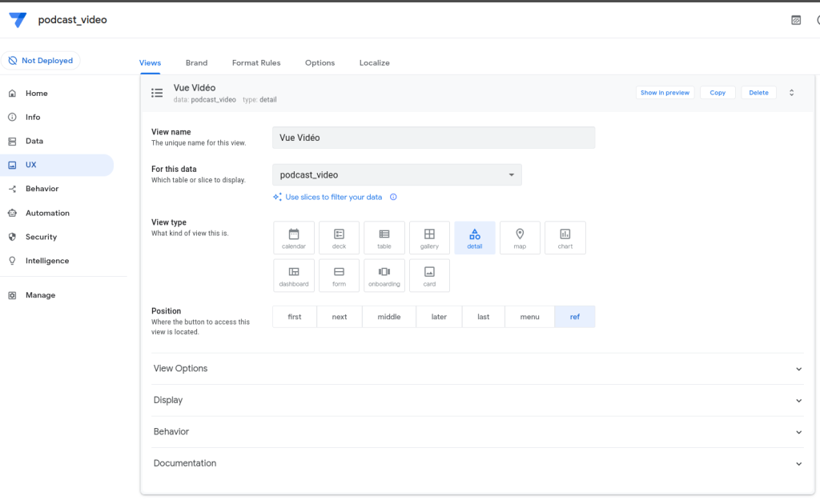Image resolution: width=820 pixels, height=504 pixels.
Task: Open Info in the sidebar
Action: tap(57, 118)
